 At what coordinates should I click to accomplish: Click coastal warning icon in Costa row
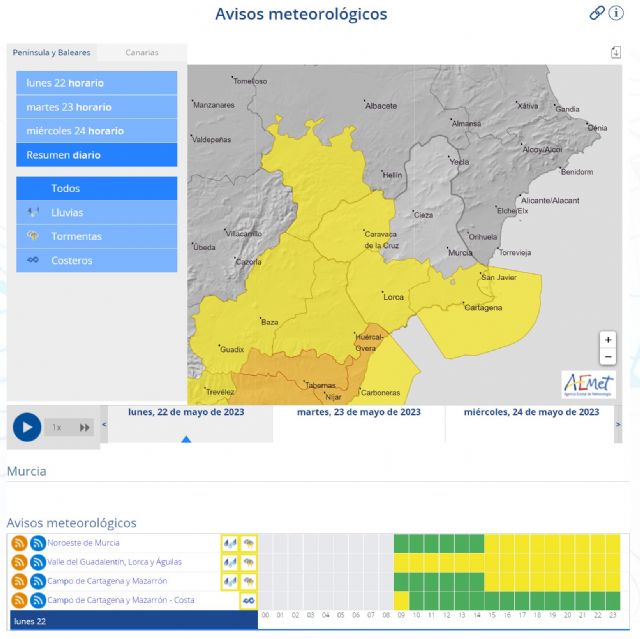click(x=248, y=601)
